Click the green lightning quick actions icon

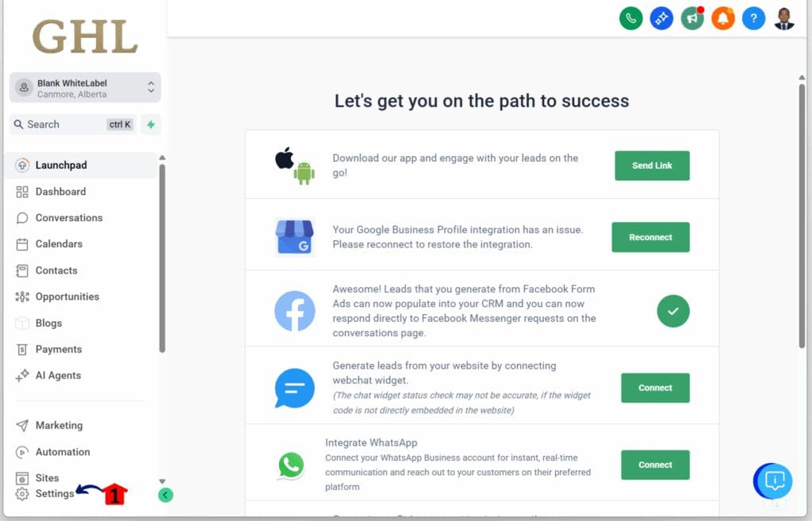pos(151,125)
